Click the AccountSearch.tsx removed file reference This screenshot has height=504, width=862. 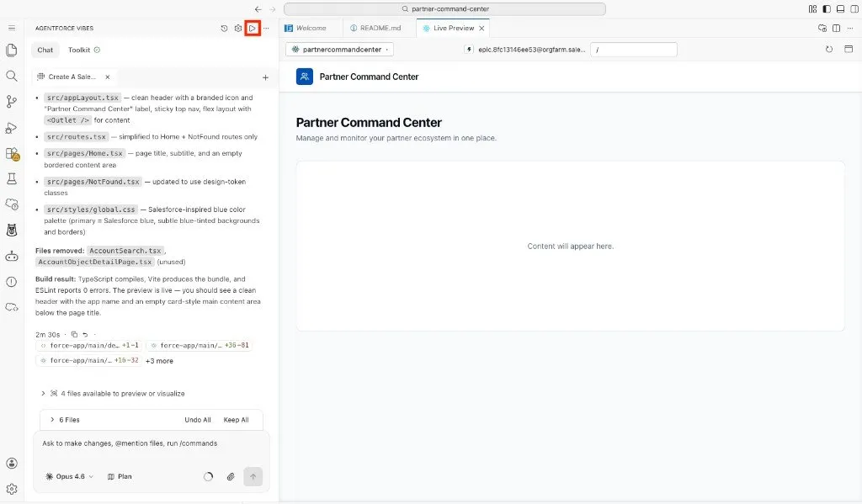(125, 251)
